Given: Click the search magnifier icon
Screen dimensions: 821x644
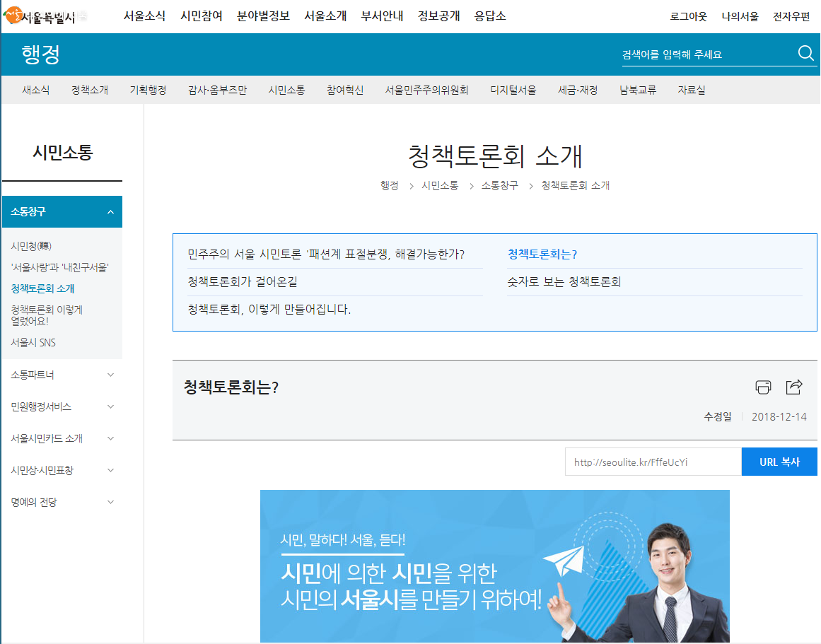Looking at the screenshot, I should pyautogui.click(x=806, y=54).
